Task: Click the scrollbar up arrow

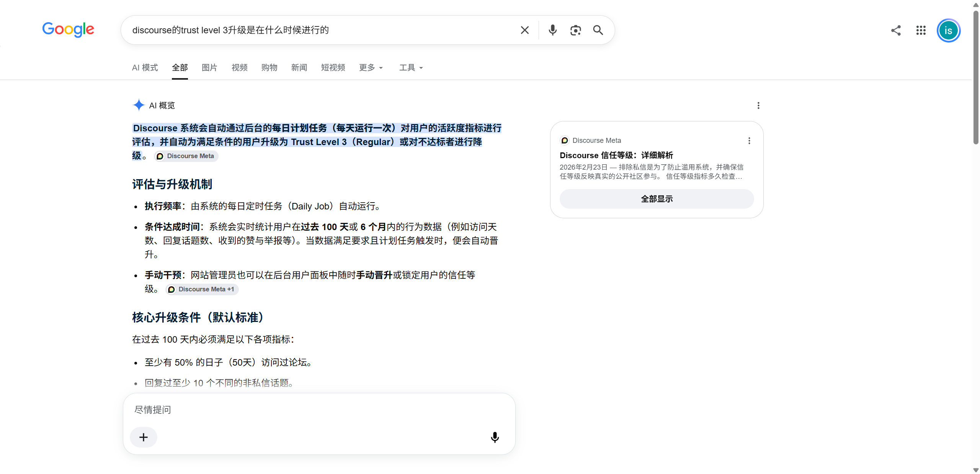Action: coord(976,4)
